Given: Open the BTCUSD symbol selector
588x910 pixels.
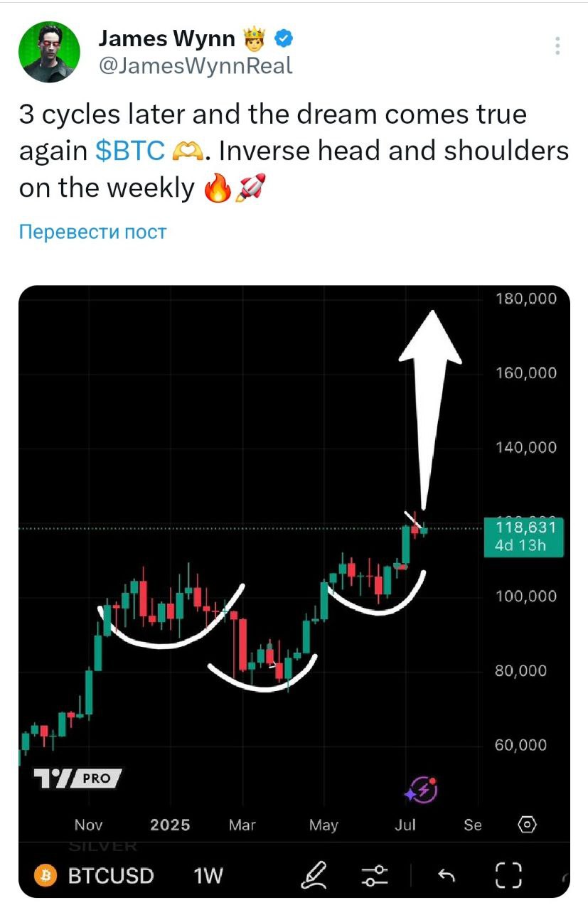Looking at the screenshot, I should pyautogui.click(x=110, y=876).
